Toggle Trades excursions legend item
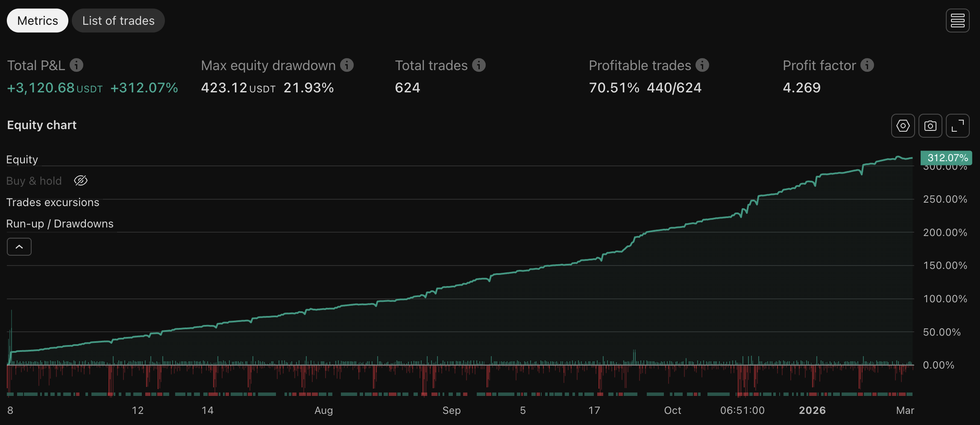The image size is (980, 425). [53, 202]
